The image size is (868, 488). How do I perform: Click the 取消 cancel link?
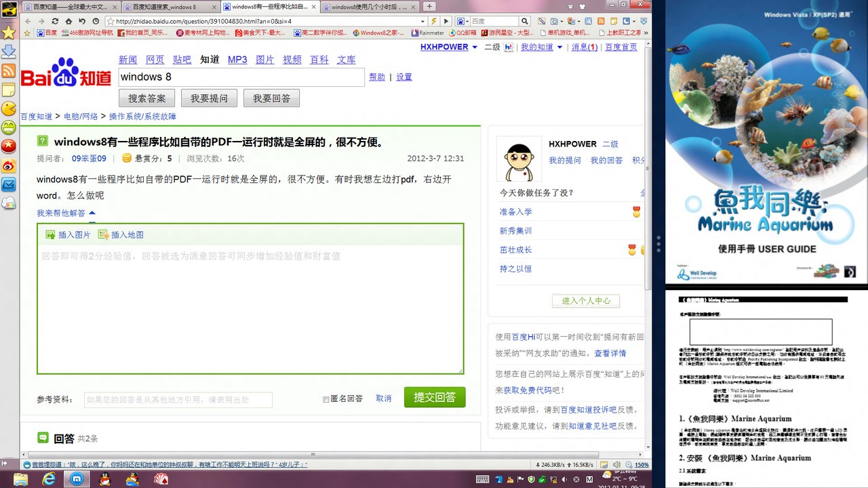pos(384,399)
